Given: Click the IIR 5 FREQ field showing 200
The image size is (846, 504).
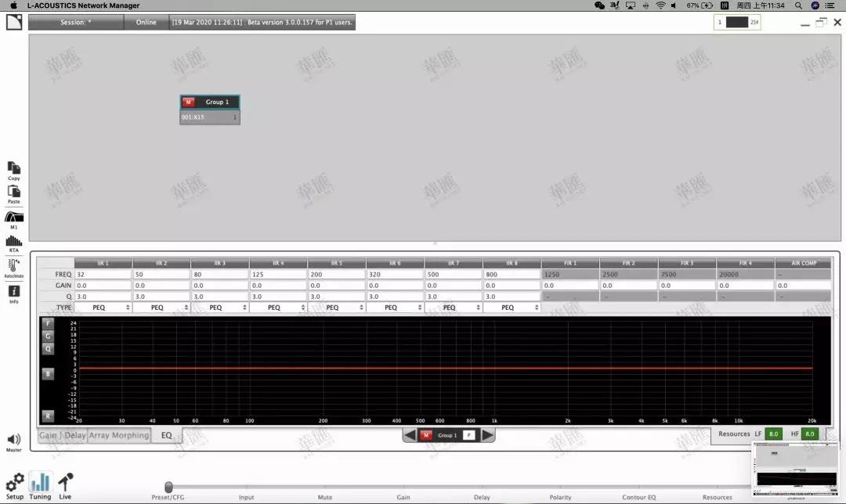Looking at the screenshot, I should click(x=337, y=275).
